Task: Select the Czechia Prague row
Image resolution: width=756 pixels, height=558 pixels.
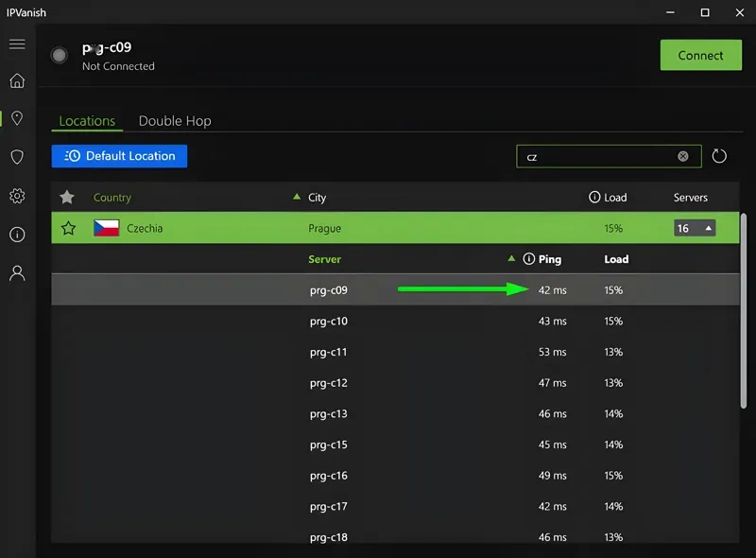Action: (x=395, y=228)
